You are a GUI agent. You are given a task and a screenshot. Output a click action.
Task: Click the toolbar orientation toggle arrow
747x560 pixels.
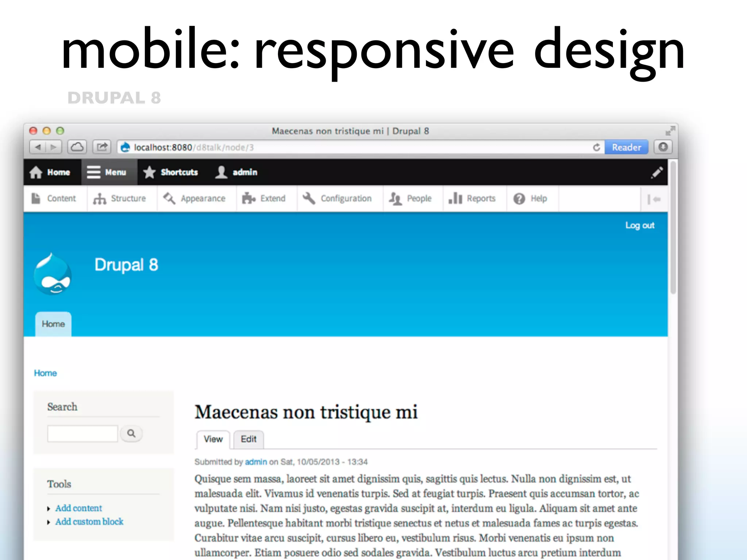[x=654, y=199]
